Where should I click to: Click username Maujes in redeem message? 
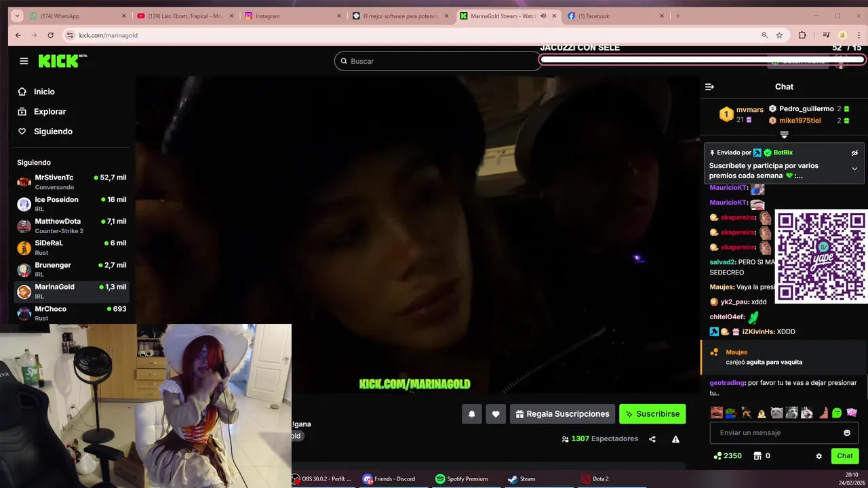click(736, 352)
